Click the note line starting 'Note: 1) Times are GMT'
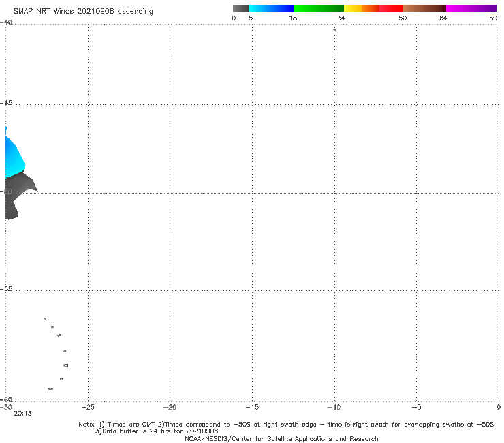 pyautogui.click(x=286, y=425)
